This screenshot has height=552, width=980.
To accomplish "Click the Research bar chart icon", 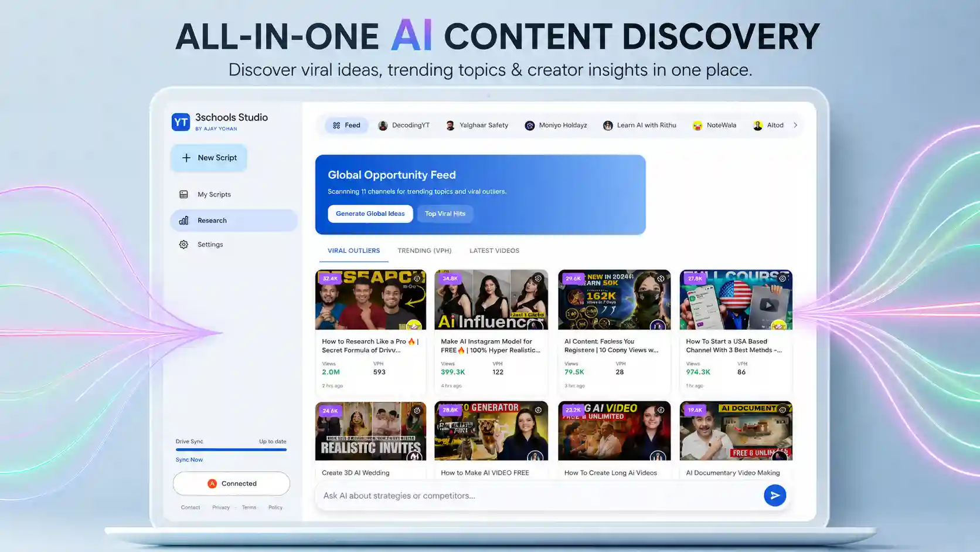I will pyautogui.click(x=183, y=221).
